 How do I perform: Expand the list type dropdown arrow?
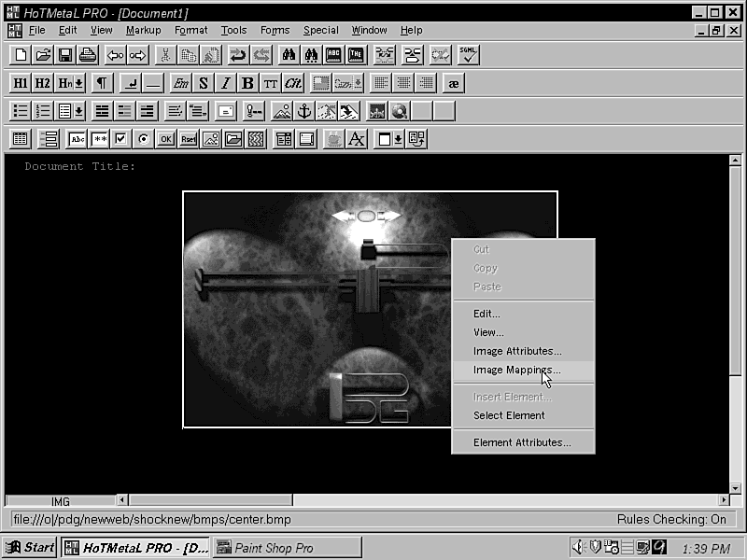(x=79, y=111)
